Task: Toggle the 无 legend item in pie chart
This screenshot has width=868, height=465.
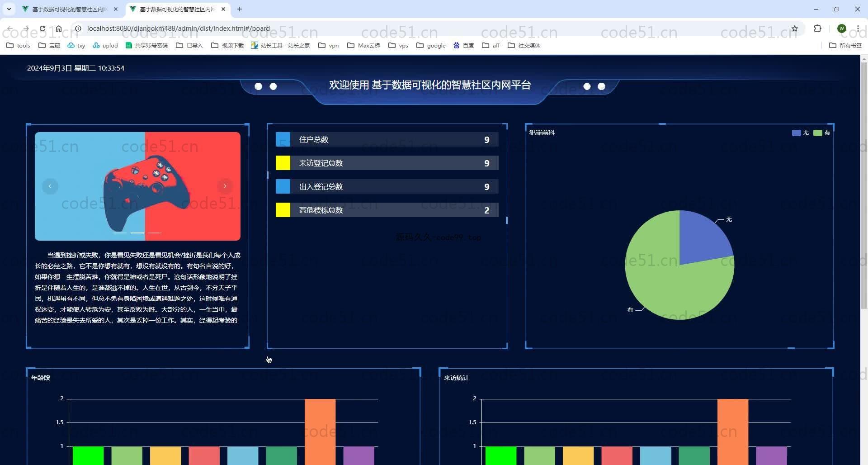Action: (801, 133)
